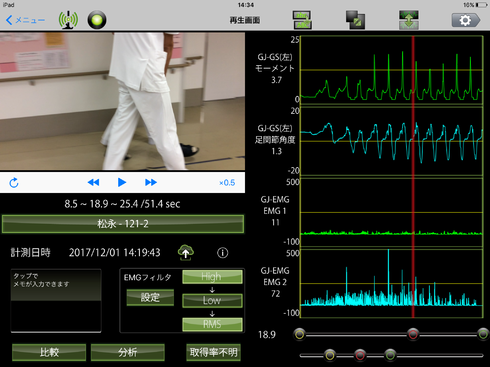Screen dimensions: 490x367
Task: Show info with the circled i icon
Action: 223,253
